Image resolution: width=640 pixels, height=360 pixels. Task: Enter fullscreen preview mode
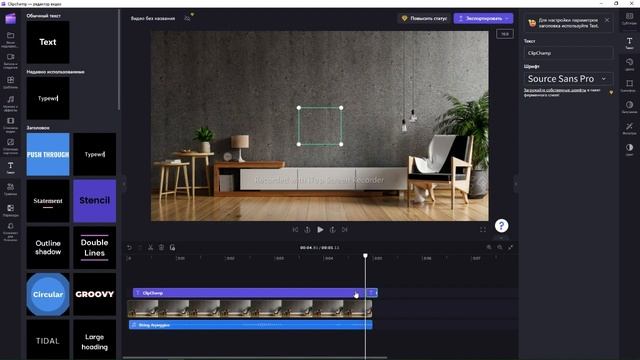point(483,230)
